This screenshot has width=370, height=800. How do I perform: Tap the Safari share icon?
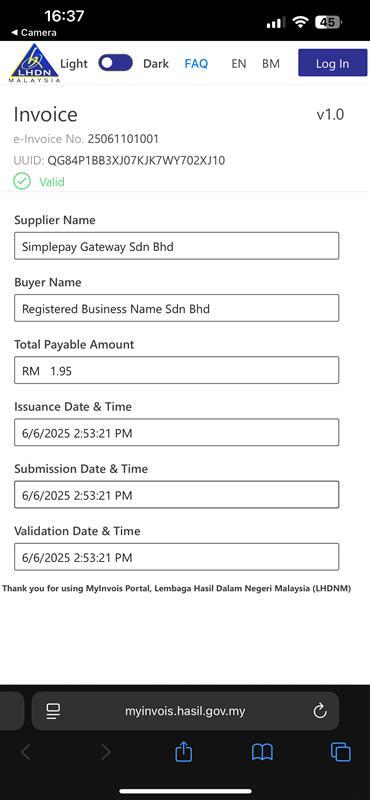pos(183,752)
